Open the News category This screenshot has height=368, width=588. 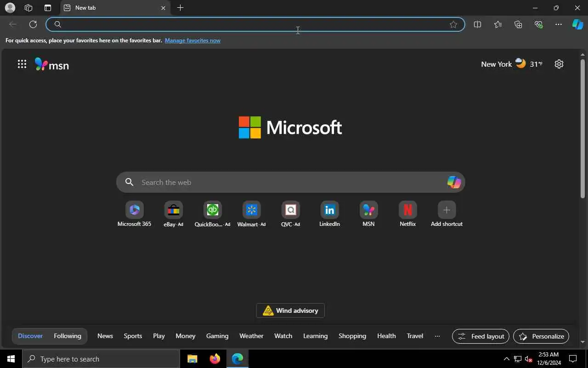click(x=105, y=336)
